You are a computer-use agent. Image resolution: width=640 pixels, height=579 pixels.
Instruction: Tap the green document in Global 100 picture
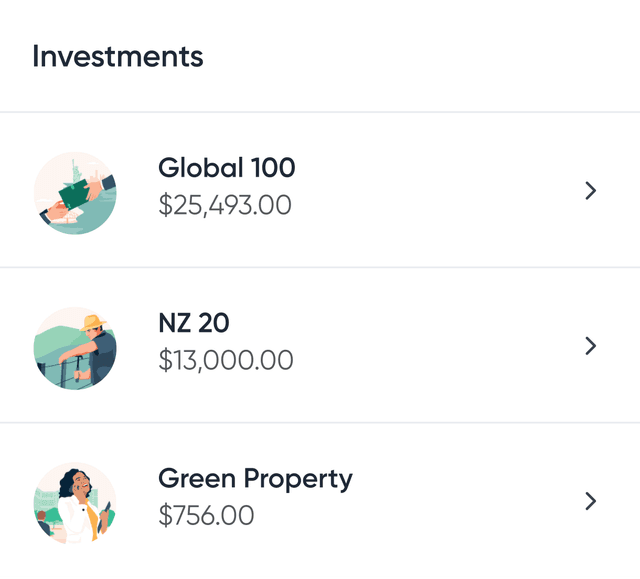point(72,192)
